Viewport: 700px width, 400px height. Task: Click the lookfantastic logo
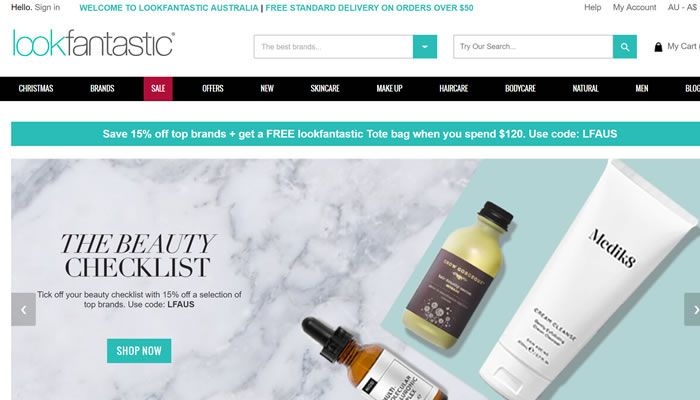(x=93, y=43)
